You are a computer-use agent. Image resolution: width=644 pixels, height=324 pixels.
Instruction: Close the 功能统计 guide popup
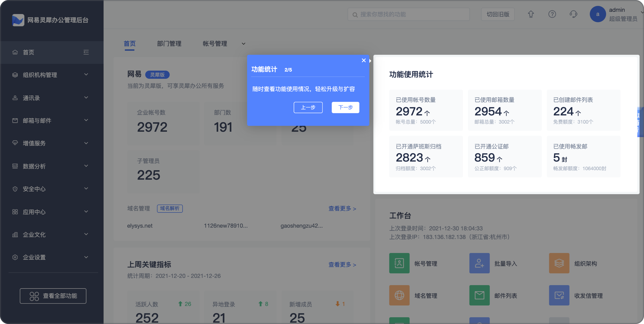(x=364, y=60)
